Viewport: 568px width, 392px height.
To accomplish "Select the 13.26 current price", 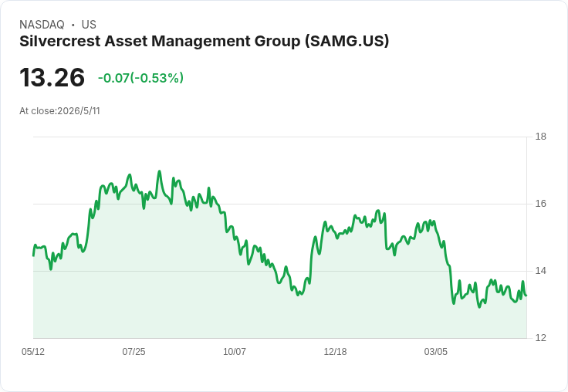I will pos(52,77).
